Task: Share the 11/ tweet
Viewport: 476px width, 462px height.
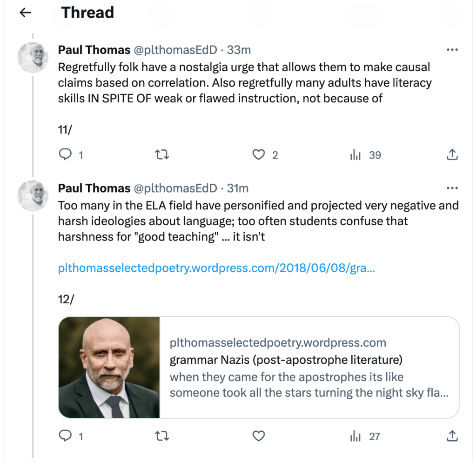Action: 452,155
